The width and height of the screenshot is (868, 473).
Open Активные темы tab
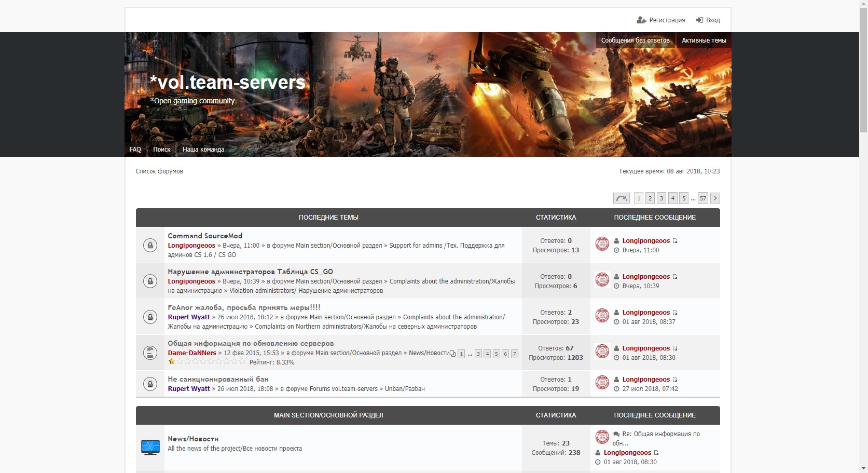pos(704,40)
